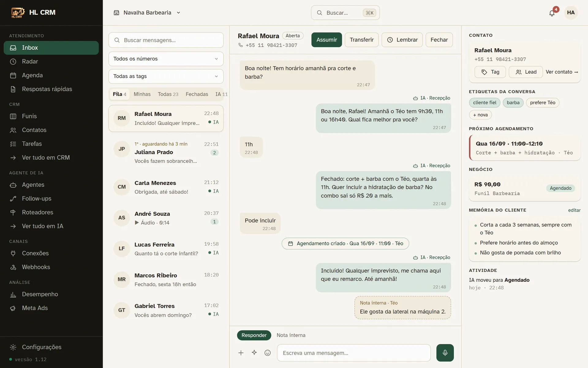Click the plus attachment icon
This screenshot has width=588, height=368.
[241, 353]
